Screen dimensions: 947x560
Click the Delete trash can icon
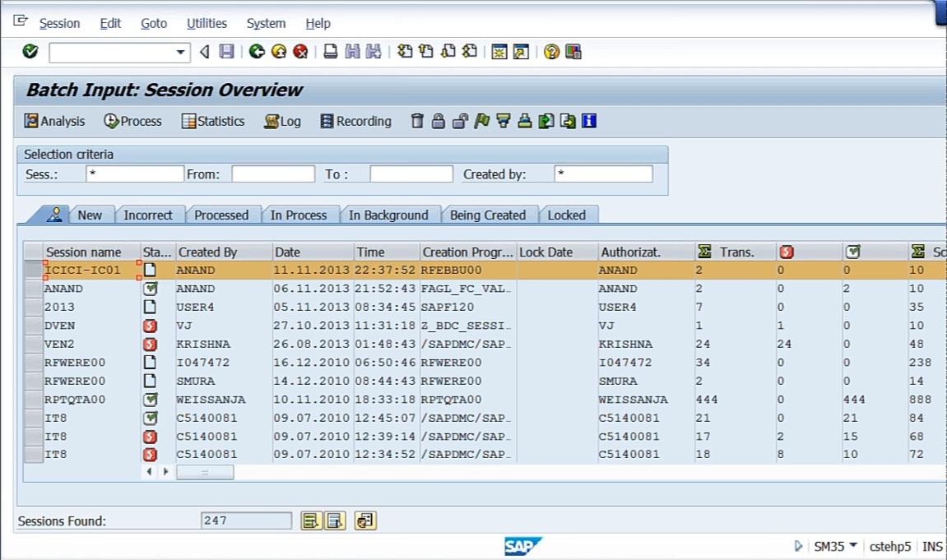[417, 122]
